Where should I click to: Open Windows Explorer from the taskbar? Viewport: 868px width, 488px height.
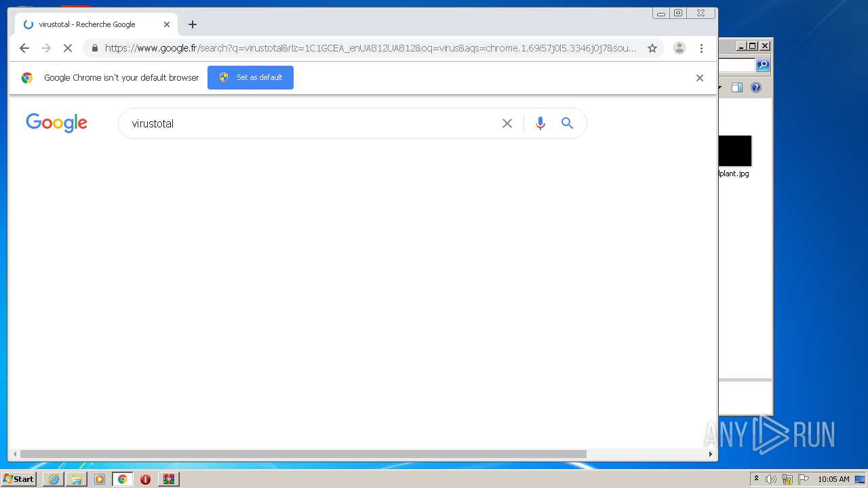tap(77, 479)
